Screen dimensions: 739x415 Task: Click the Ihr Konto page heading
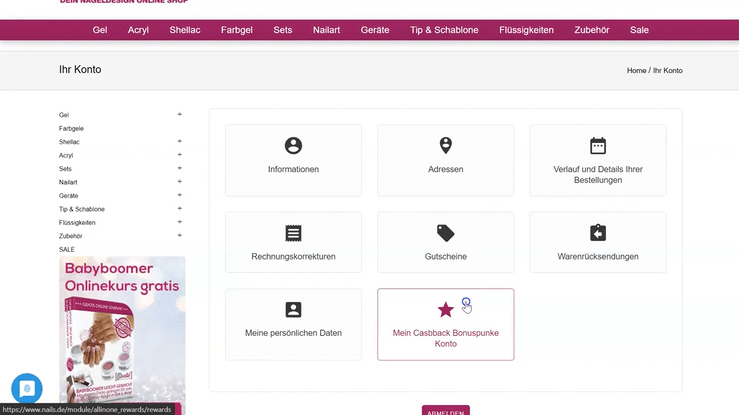[80, 69]
